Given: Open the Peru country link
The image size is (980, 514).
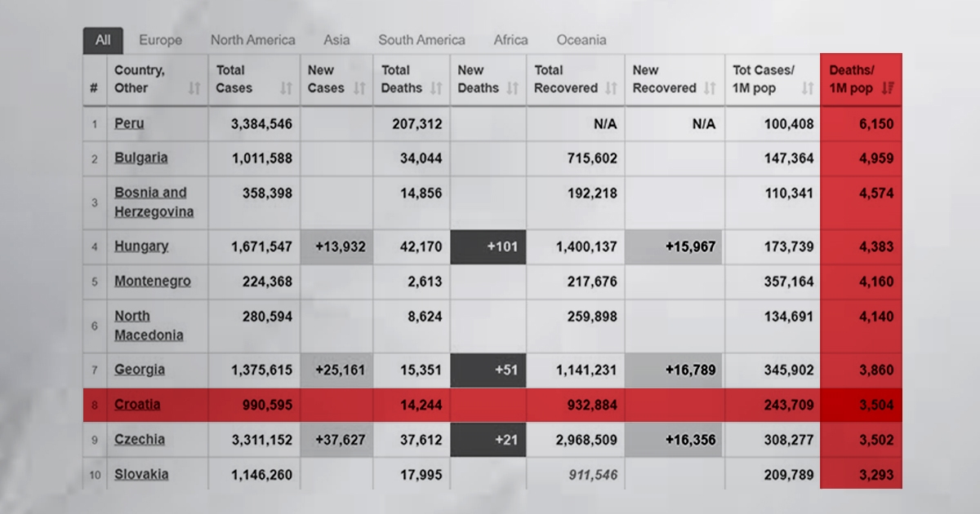Looking at the screenshot, I should coord(129,124).
